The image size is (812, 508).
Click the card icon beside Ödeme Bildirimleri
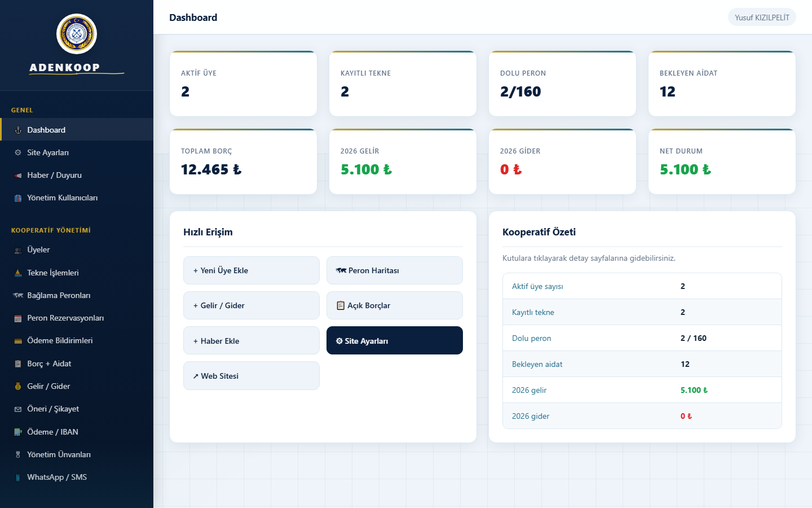pyautogui.click(x=18, y=341)
